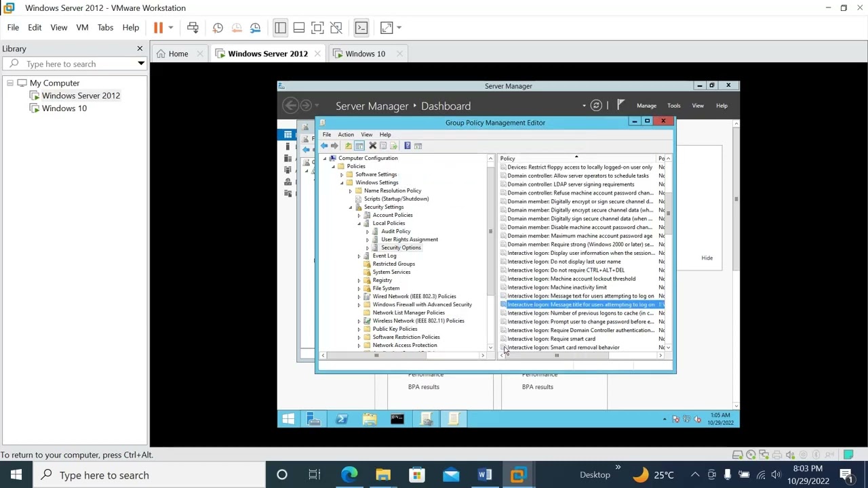This screenshot has width=868, height=488.
Task: Click Show/Hide Console Tree toolbar icon
Action: (x=359, y=146)
